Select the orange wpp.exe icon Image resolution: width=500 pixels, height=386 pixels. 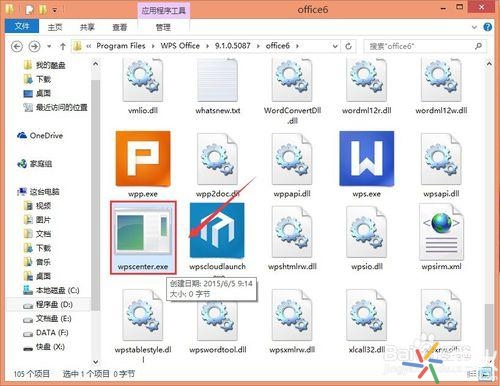[143, 158]
